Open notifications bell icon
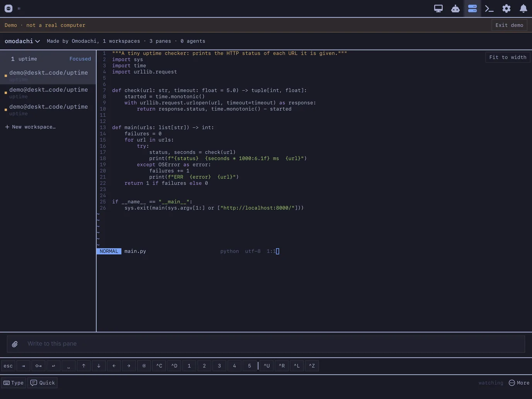Image resolution: width=532 pixels, height=399 pixels. pyautogui.click(x=523, y=9)
